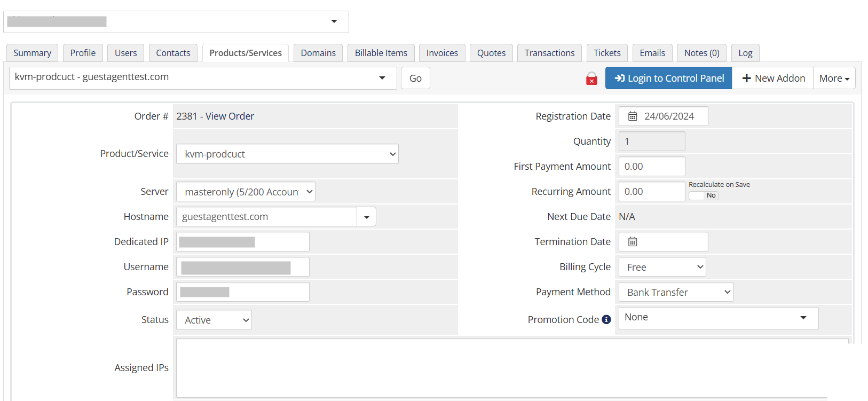Click the Recurring Amount field
Screen dimensions: 868x401
pos(652,192)
